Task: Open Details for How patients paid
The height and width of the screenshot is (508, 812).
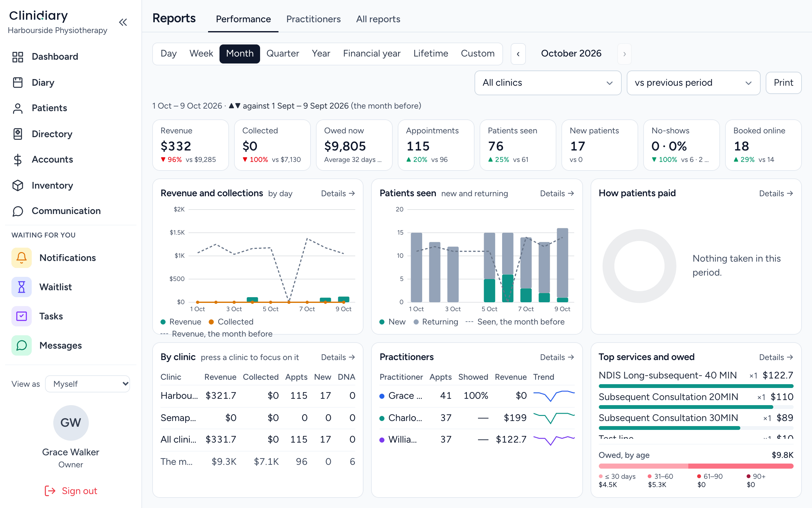Action: (776, 194)
